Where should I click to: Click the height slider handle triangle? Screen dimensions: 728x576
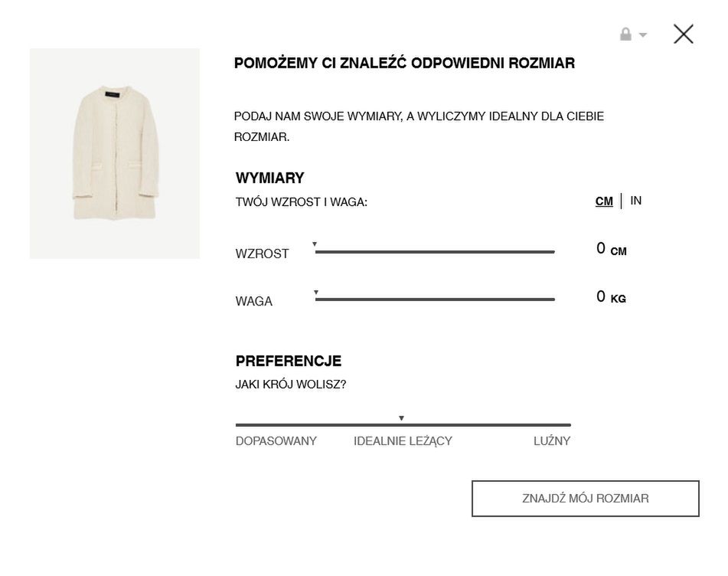click(x=315, y=244)
